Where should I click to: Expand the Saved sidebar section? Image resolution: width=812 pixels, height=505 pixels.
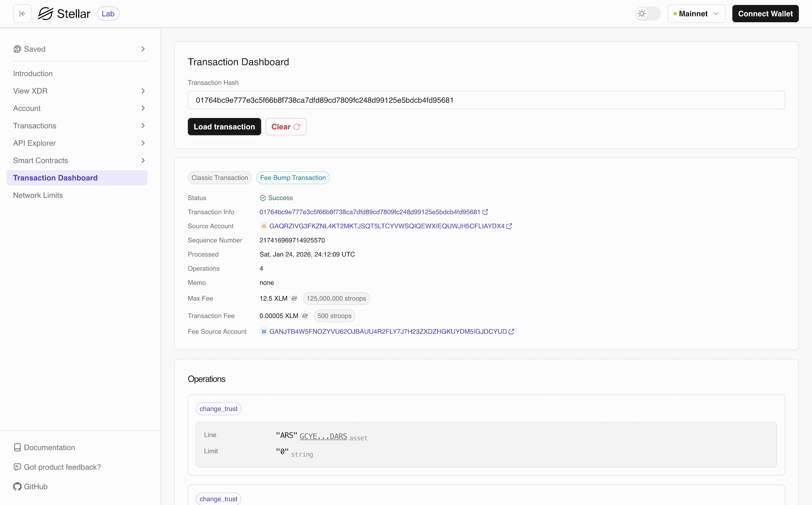coord(80,49)
